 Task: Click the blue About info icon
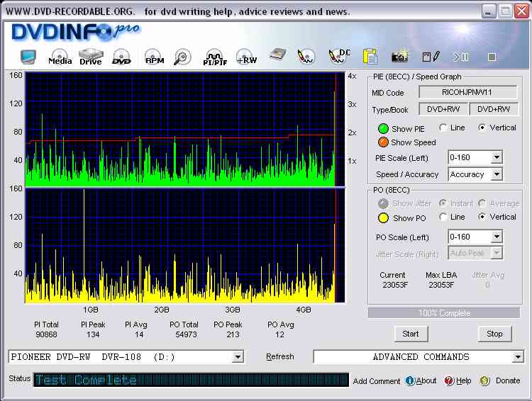(x=410, y=380)
